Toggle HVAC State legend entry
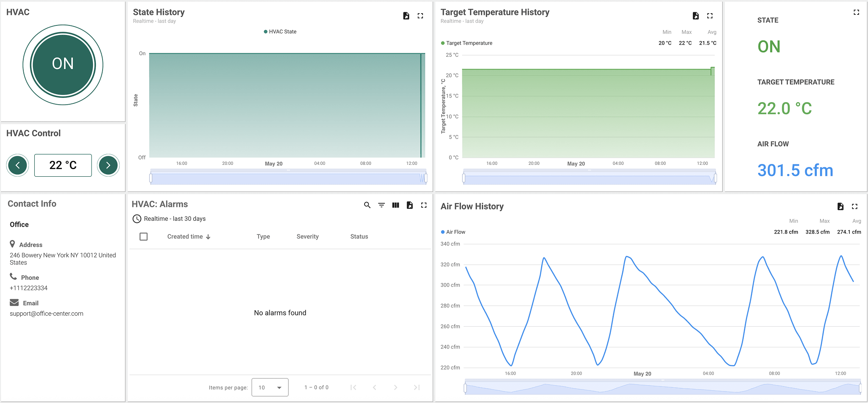Image resolution: width=868 pixels, height=403 pixels. pos(280,31)
